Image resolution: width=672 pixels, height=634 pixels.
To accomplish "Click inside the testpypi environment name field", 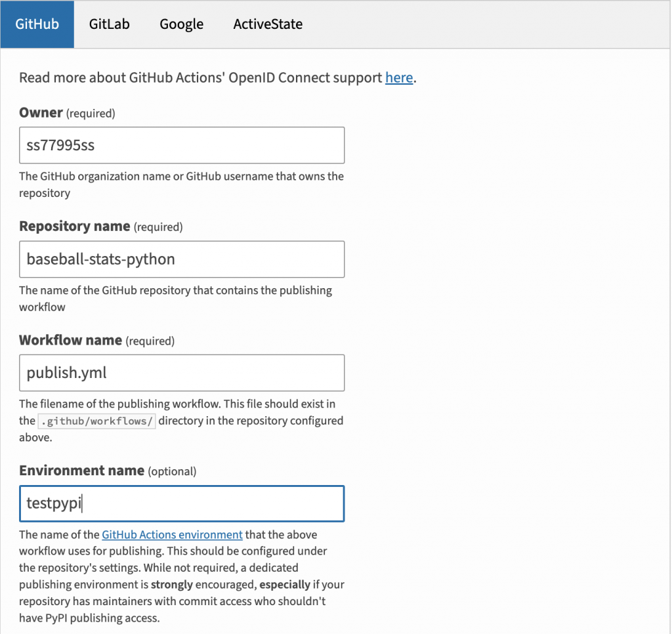I will 182,503.
